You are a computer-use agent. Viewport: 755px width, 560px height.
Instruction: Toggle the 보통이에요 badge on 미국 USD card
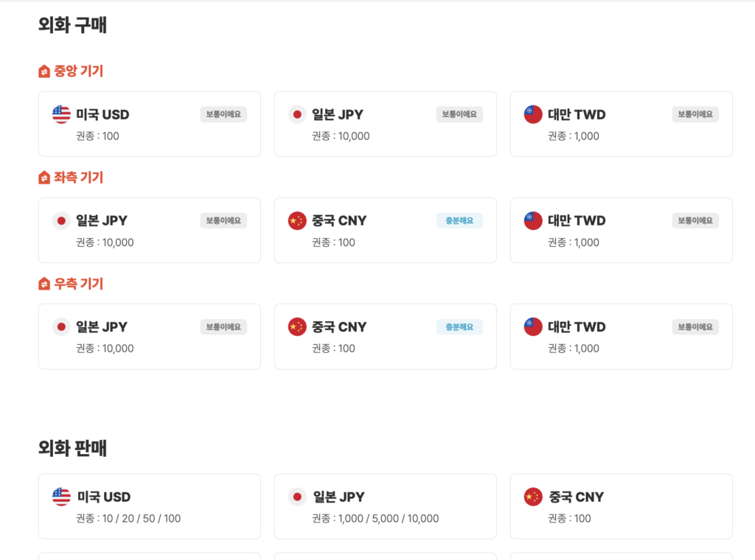click(x=223, y=114)
